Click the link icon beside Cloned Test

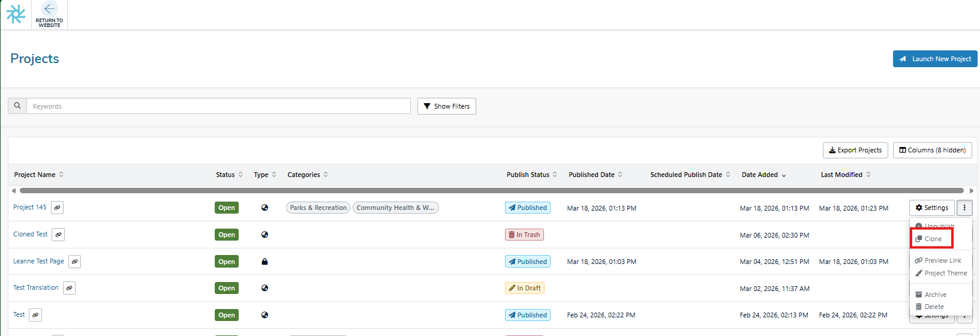click(58, 235)
